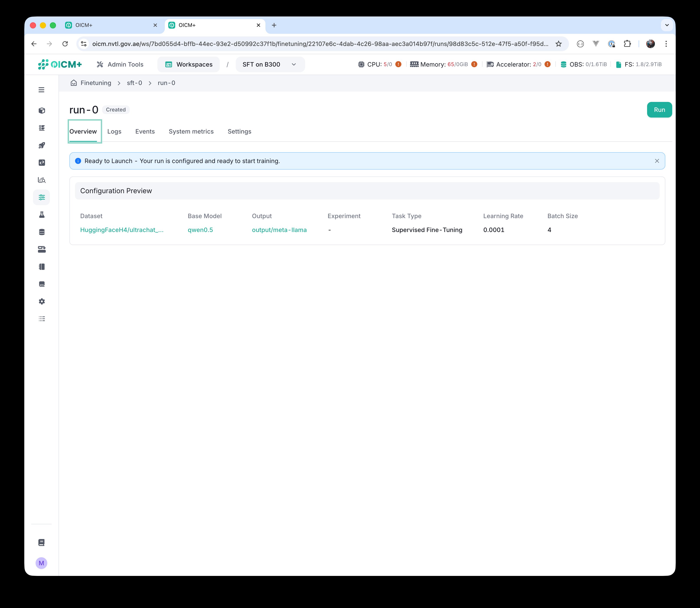Image resolution: width=700 pixels, height=608 pixels.
Task: Open the browser tab list chevron
Action: (x=667, y=25)
